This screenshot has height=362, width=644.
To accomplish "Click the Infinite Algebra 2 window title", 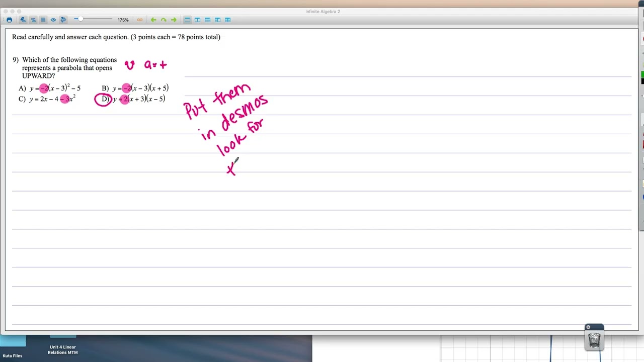I will point(323,12).
